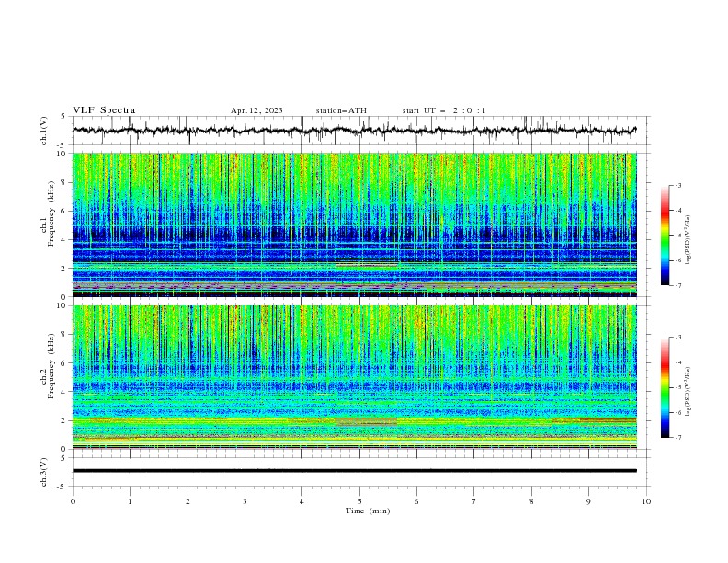Click the 5 tick on ch.1(V) axis
The image size is (728, 563).
point(63,116)
